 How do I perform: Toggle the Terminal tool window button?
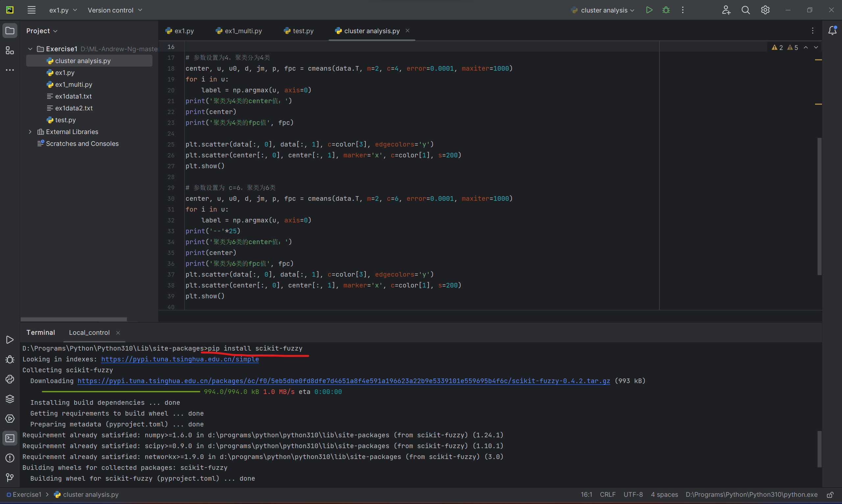click(10, 438)
